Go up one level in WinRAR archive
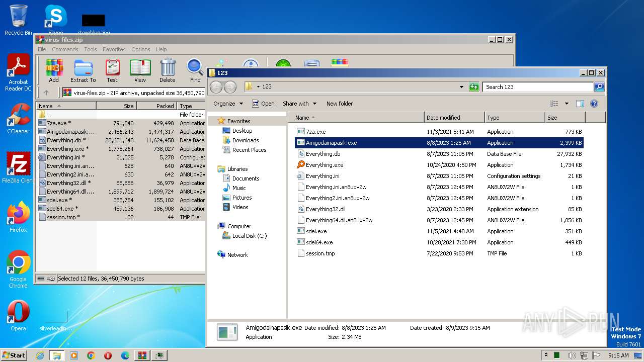The image size is (644, 362). [x=46, y=93]
